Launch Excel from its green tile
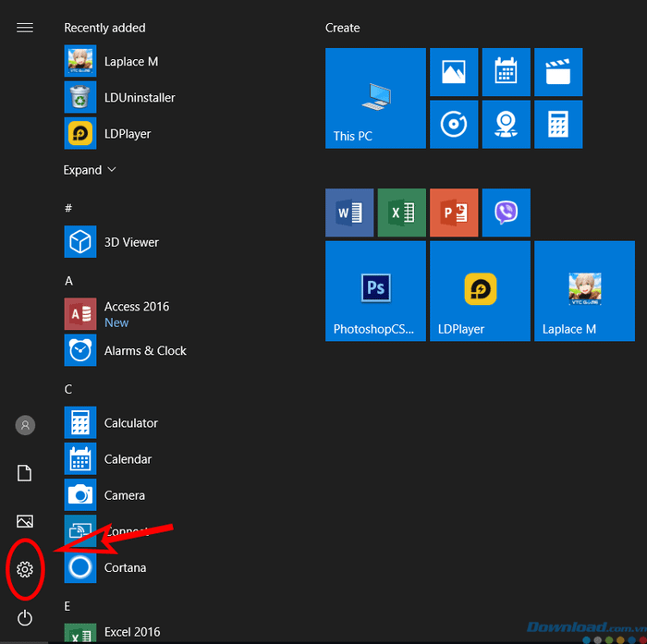This screenshot has width=647, height=644. click(401, 213)
